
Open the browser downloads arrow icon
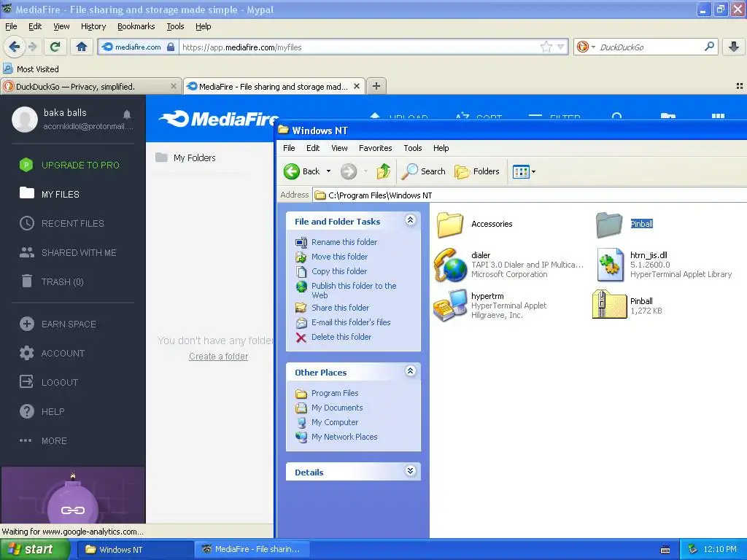pyautogui.click(x=734, y=47)
